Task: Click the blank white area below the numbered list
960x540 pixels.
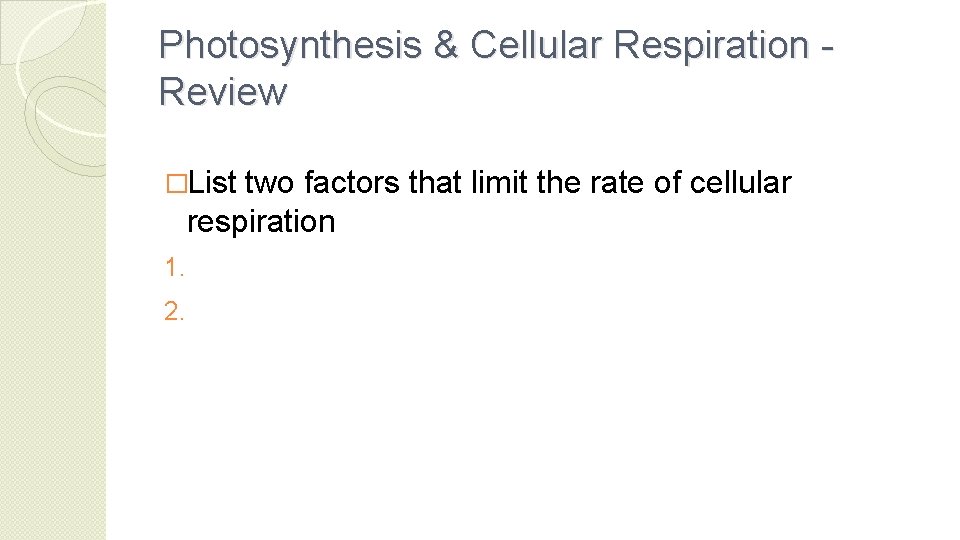Action: point(527,429)
